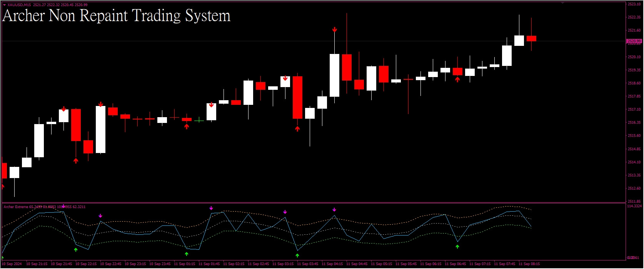This screenshot has height=269, width=644.
Task: Select the red buy arrow under the 03:45 candle
Action: point(297,129)
